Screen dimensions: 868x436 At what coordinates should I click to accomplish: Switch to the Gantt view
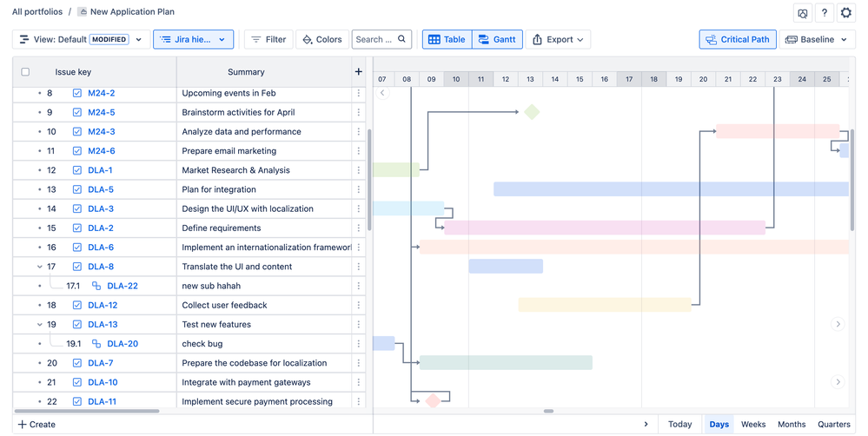(x=497, y=39)
